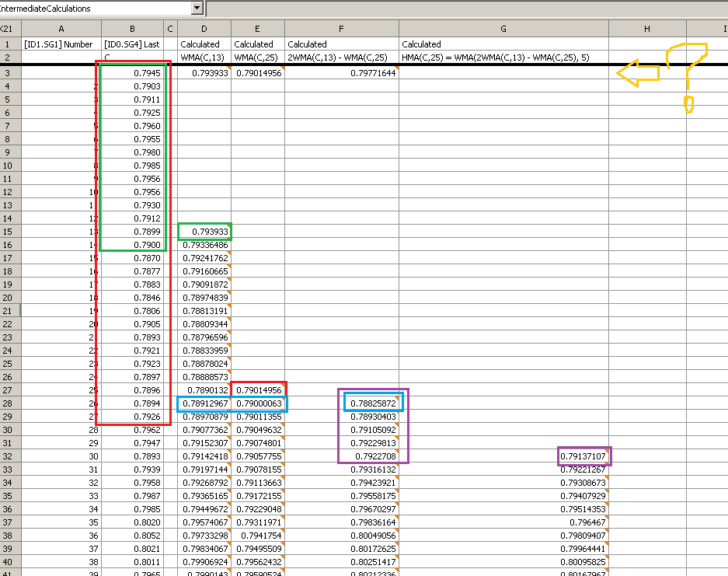Click the yellow arrow annotation
The image size is (728, 576).
coord(638,73)
